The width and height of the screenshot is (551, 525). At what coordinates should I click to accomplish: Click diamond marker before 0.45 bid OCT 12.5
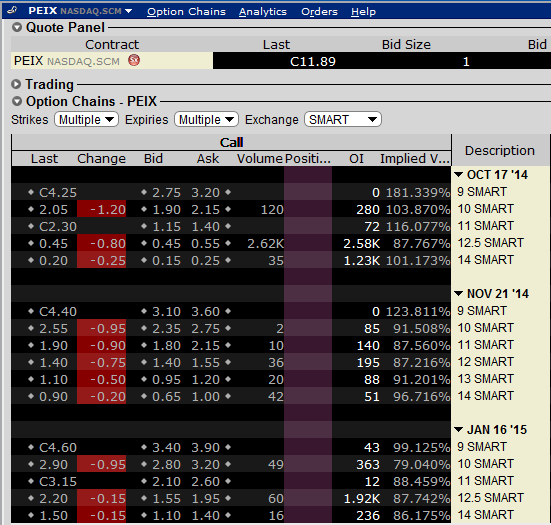point(144,243)
